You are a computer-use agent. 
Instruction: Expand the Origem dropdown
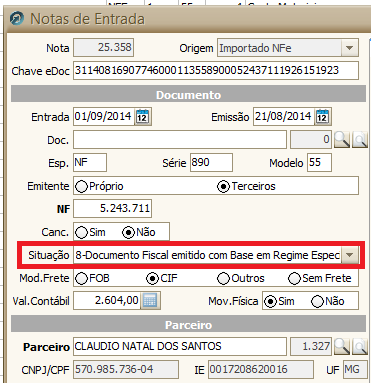click(x=349, y=48)
